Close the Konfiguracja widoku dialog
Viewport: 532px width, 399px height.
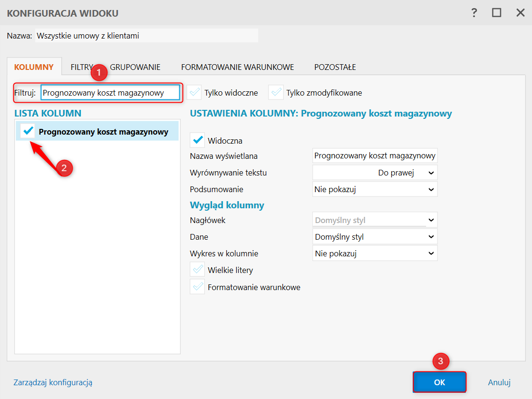pos(520,13)
